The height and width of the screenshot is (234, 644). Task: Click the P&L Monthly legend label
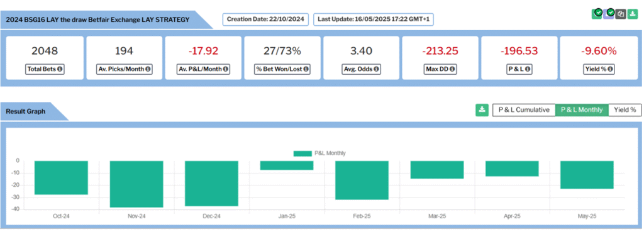coord(330,153)
